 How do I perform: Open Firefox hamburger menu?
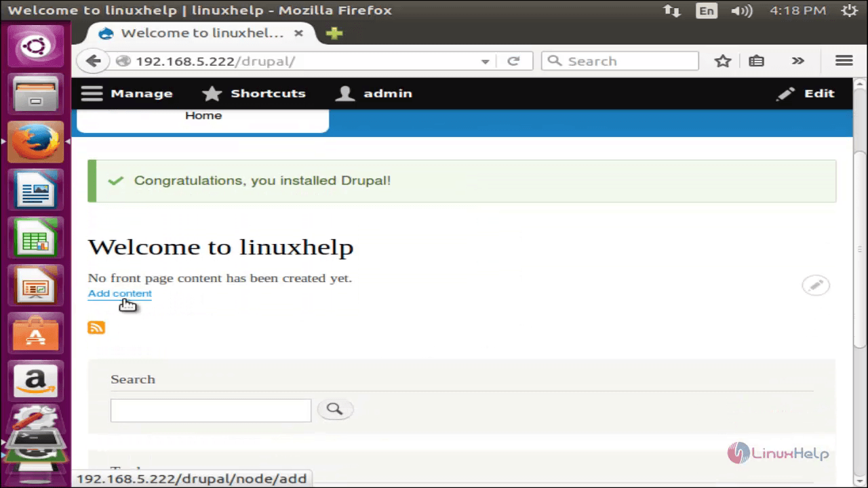click(844, 61)
